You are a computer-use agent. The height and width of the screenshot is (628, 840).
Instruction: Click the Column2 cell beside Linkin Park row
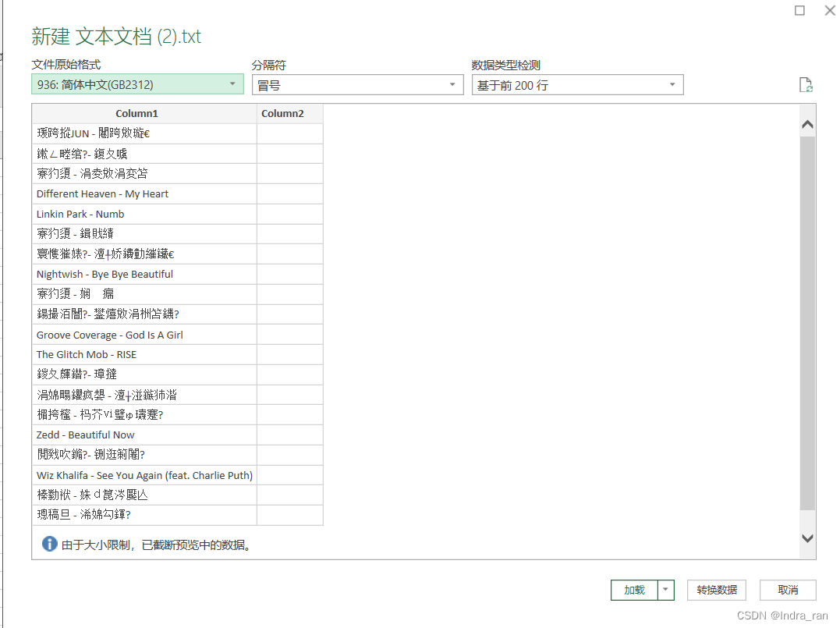click(290, 214)
